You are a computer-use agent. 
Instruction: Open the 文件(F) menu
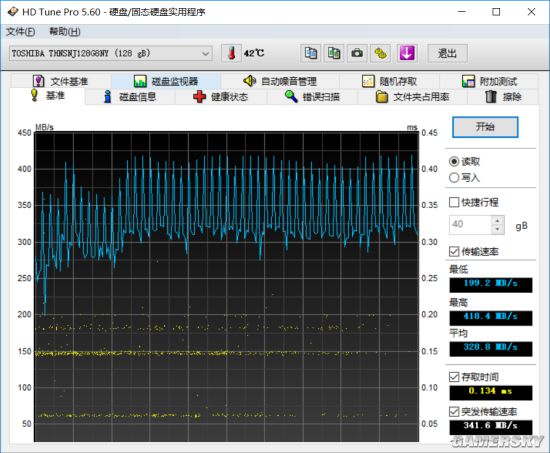21,32
